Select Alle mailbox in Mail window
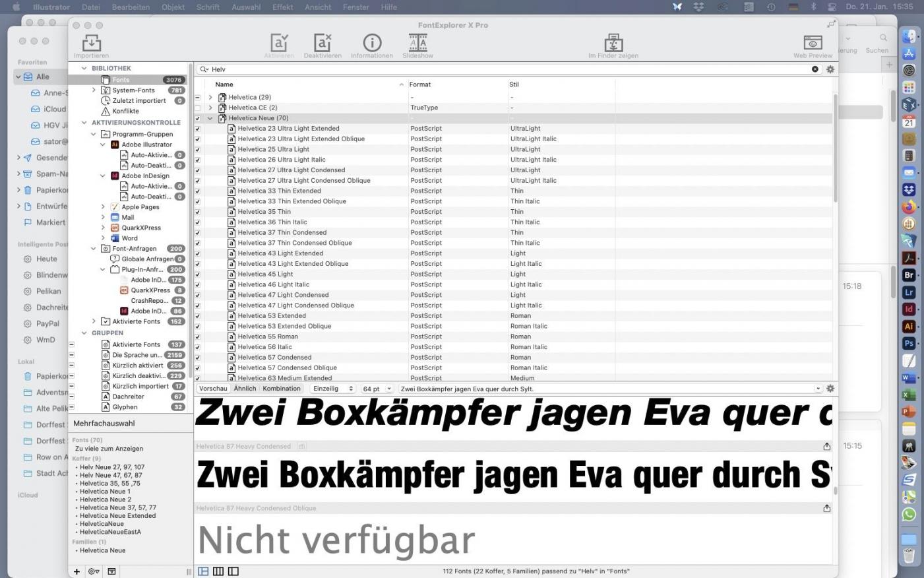Image resolution: width=924 pixels, height=578 pixels. [42, 77]
